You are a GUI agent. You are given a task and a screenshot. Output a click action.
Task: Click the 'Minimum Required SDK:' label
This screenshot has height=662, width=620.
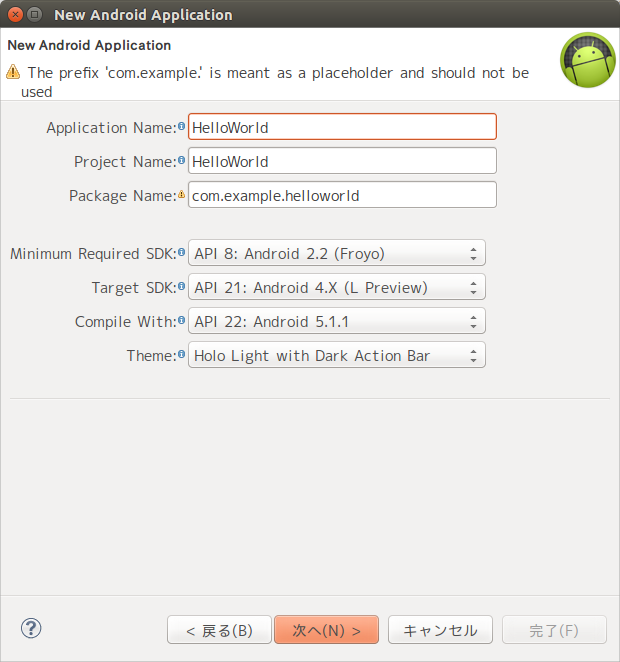pos(93,253)
